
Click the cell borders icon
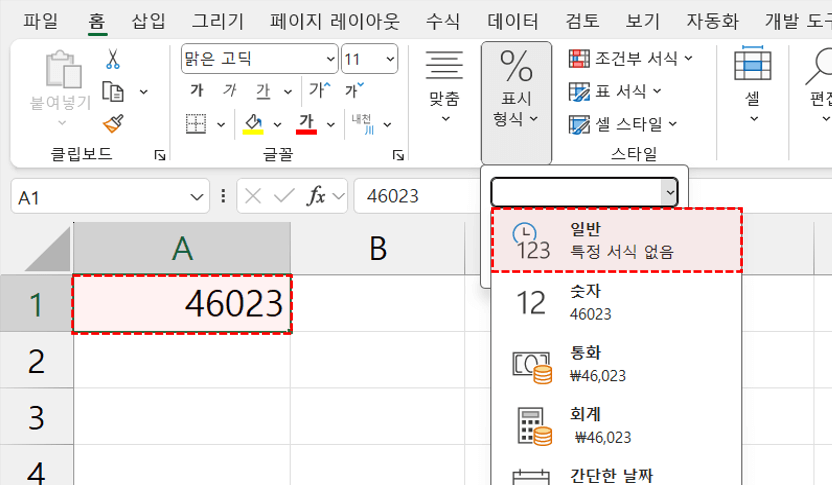pyautogui.click(x=196, y=124)
